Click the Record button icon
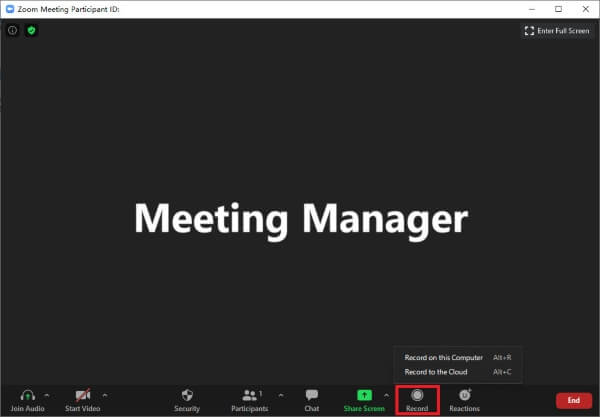 coord(417,395)
